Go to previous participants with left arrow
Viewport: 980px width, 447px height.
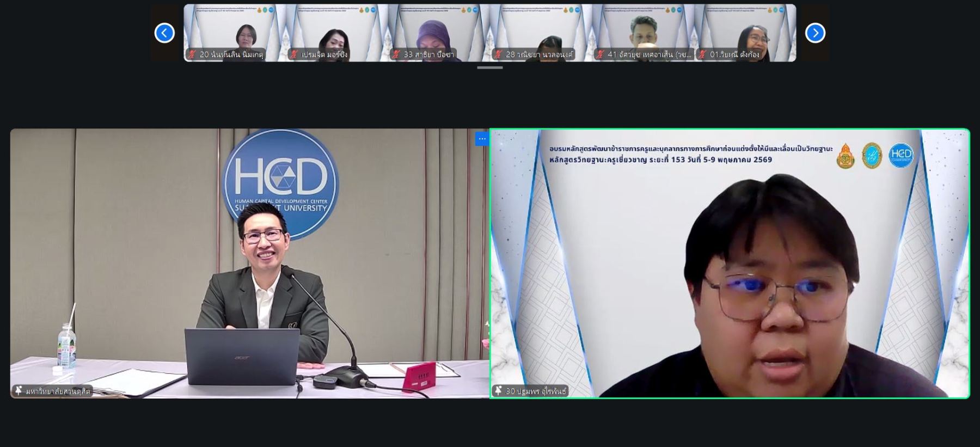tap(164, 33)
